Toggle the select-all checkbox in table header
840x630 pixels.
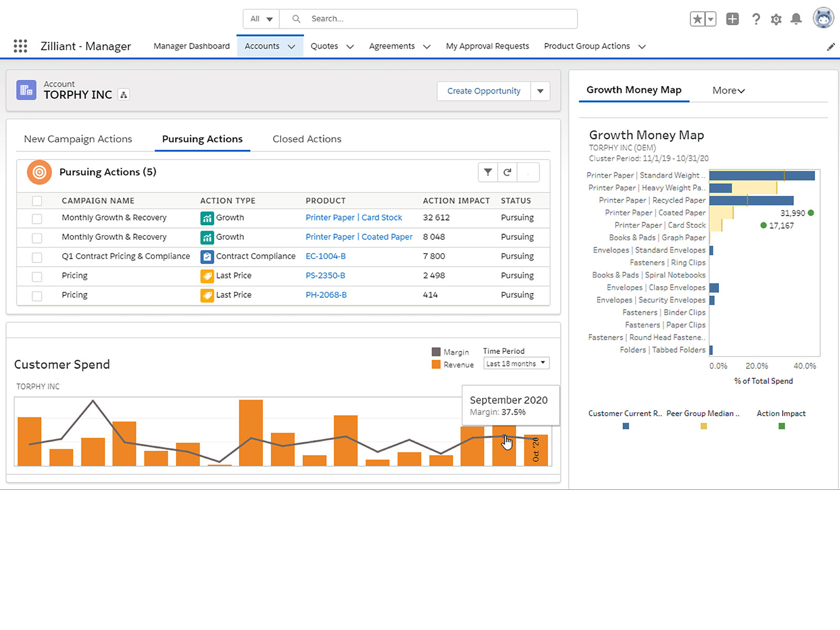coord(37,201)
